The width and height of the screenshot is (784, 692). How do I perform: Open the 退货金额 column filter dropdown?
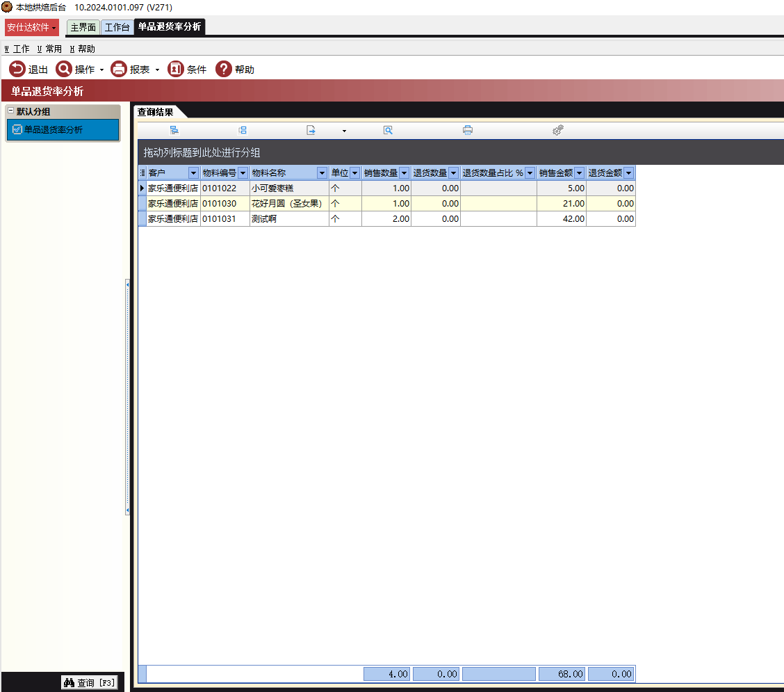point(629,173)
